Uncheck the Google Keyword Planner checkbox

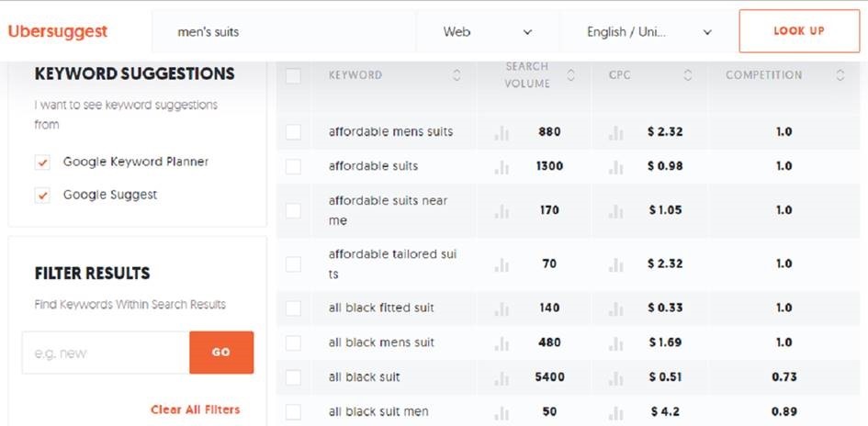[42, 163]
